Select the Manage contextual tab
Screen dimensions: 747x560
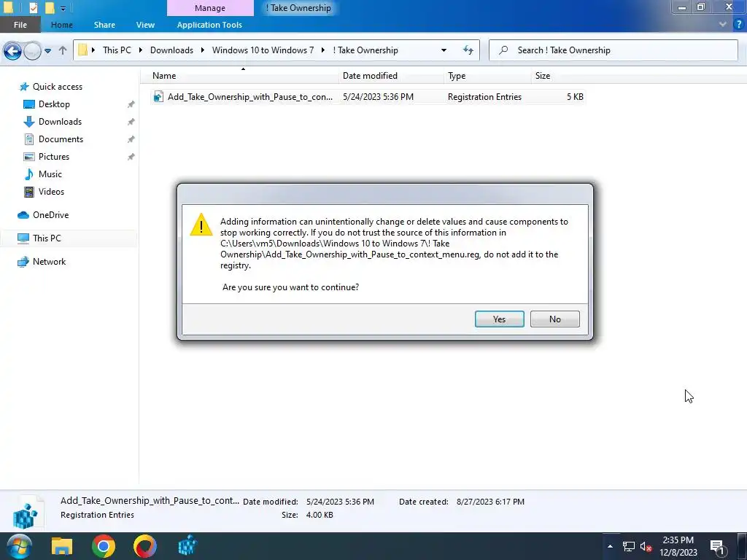209,8
